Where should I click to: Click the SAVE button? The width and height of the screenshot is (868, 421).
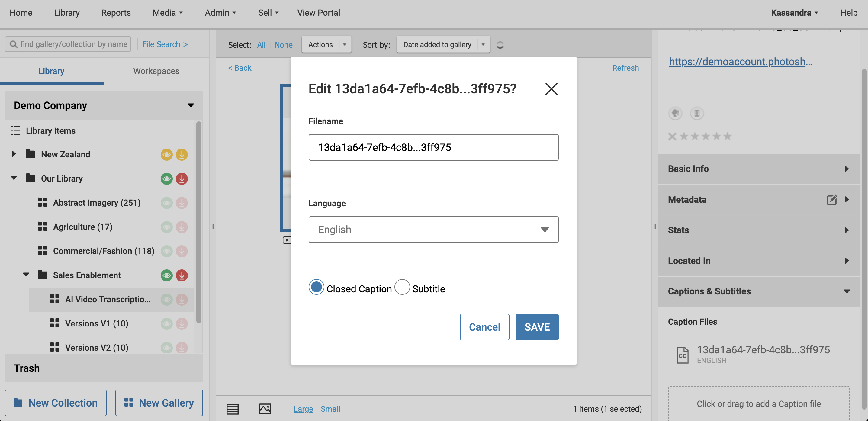point(537,327)
